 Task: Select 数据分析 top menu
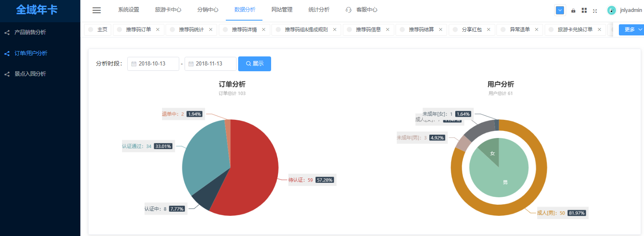tap(245, 10)
